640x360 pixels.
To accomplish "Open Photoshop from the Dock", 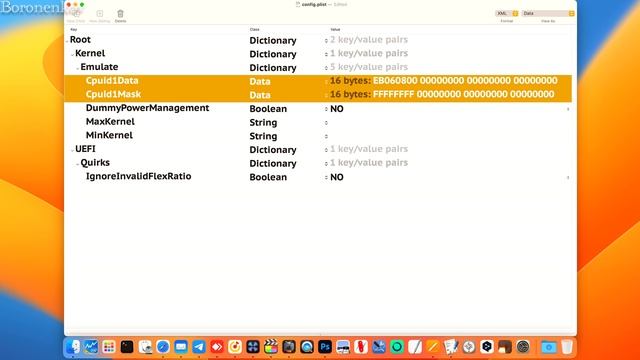I will click(x=325, y=347).
